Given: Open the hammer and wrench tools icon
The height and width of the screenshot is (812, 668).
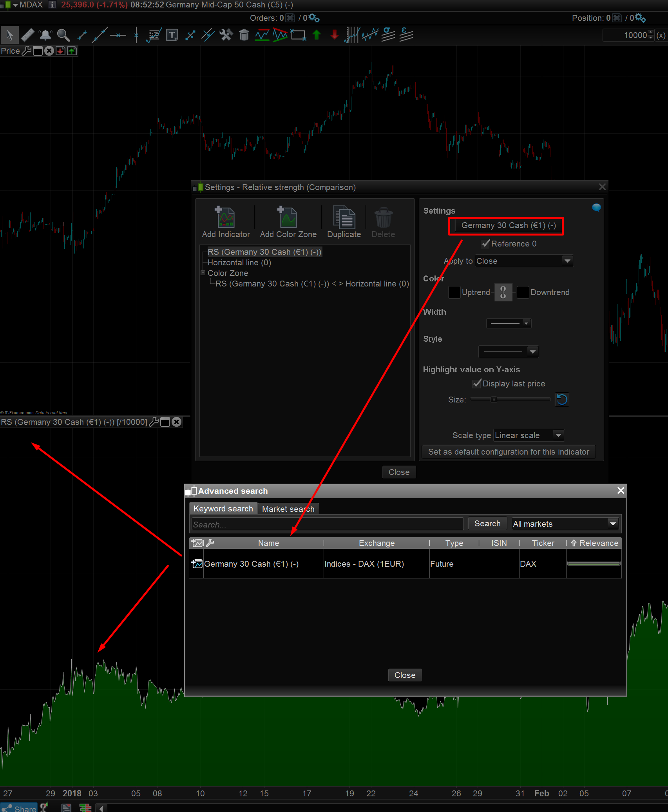Looking at the screenshot, I should point(226,35).
